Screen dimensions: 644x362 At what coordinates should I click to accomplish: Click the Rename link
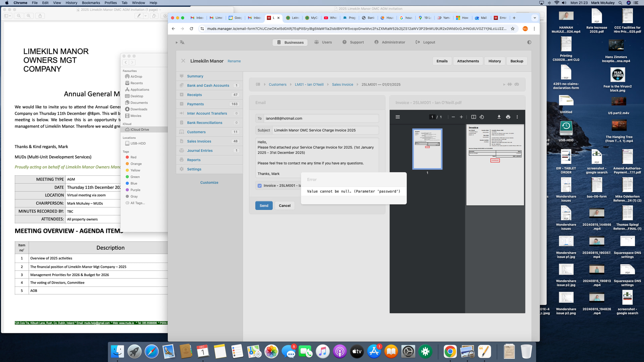coord(234,61)
